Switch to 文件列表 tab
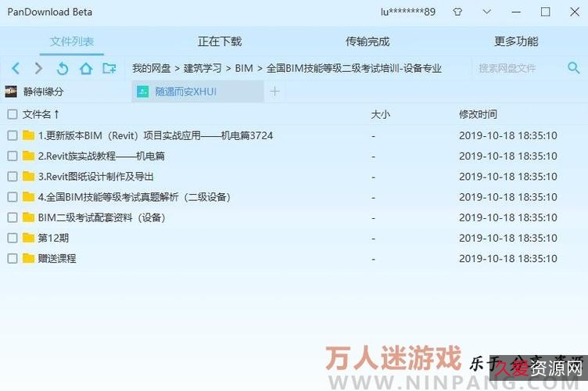 (x=72, y=41)
